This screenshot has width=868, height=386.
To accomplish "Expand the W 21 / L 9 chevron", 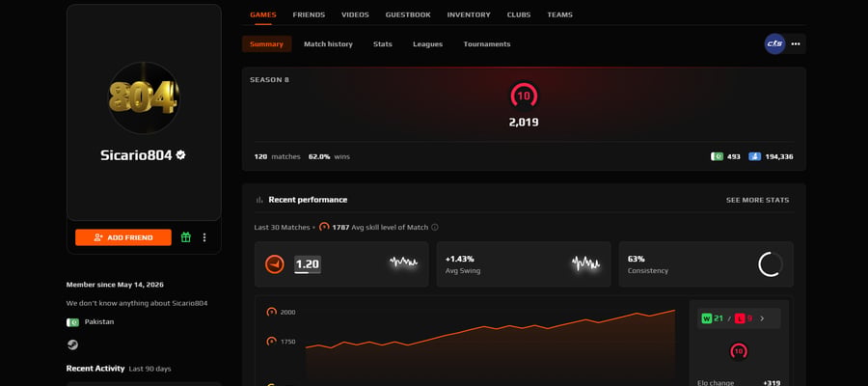I will tap(762, 318).
